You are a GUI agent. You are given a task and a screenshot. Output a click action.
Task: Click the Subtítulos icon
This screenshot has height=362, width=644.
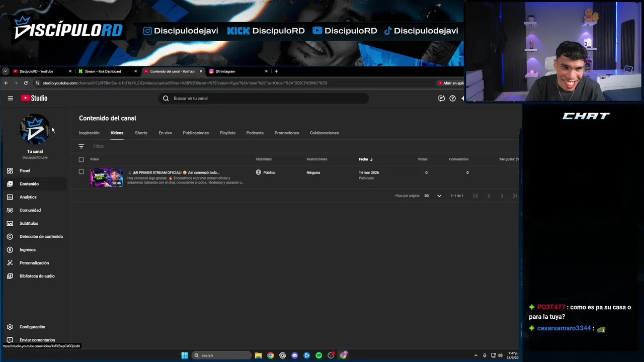10,223
